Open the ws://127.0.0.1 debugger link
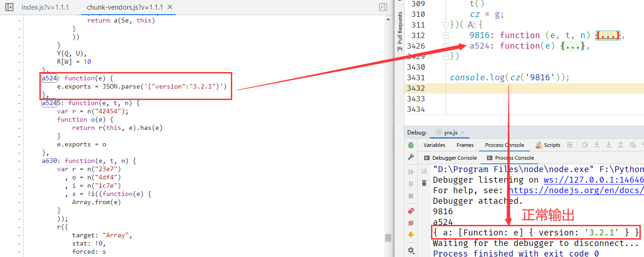The width and height of the screenshot is (644, 257). (x=593, y=180)
